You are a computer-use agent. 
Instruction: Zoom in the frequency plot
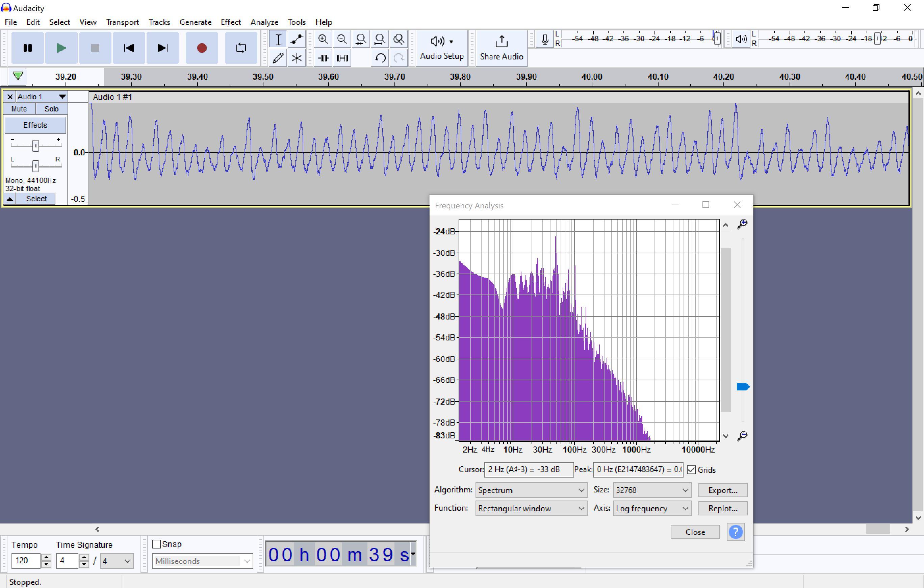(x=742, y=224)
